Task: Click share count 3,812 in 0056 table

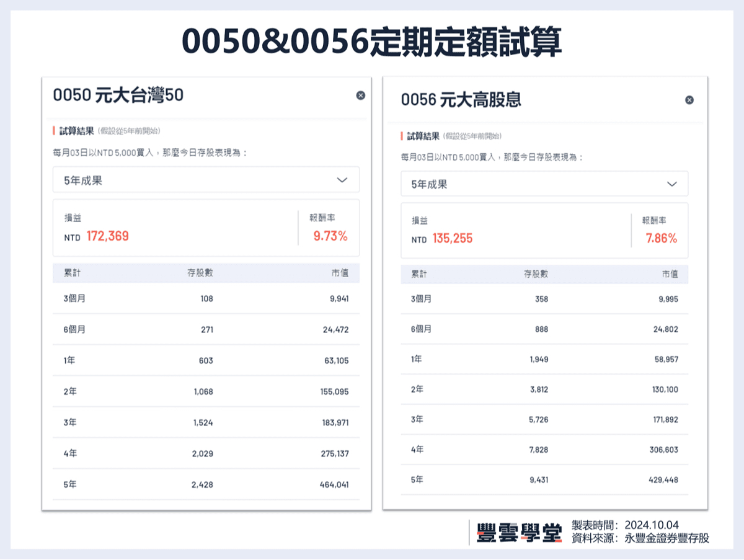Action: pos(538,389)
